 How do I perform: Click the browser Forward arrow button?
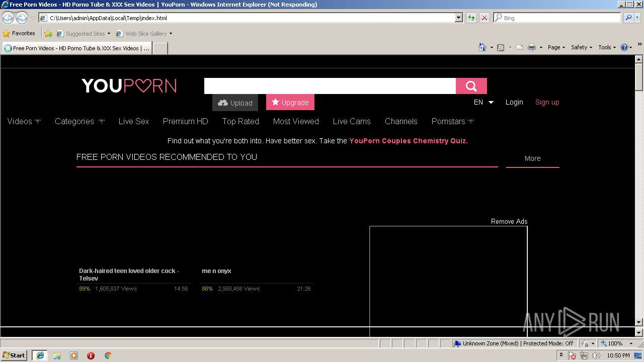pyautogui.click(x=22, y=18)
